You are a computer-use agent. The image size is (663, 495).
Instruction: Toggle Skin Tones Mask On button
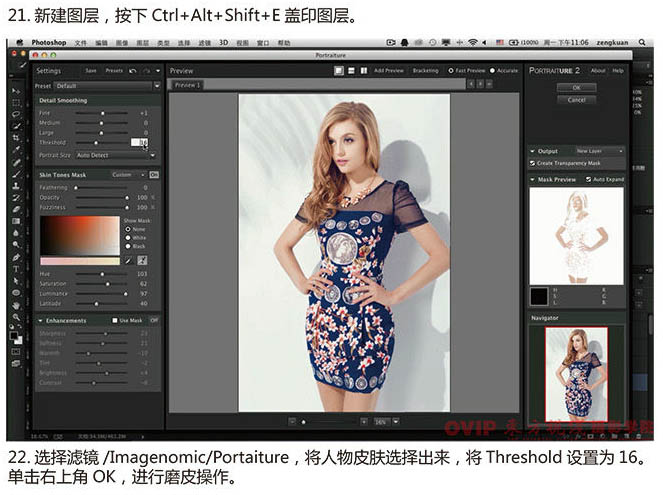154,175
